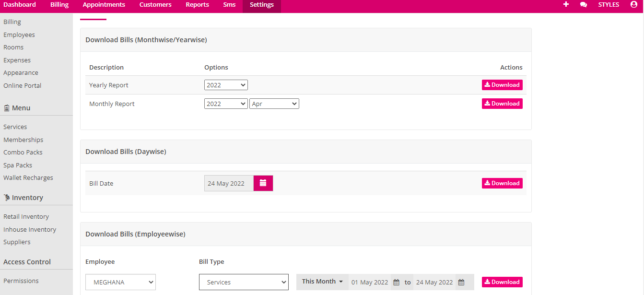This screenshot has height=295, width=644.
Task: Open Inhouse Inventory in the sidebar
Action: point(30,229)
